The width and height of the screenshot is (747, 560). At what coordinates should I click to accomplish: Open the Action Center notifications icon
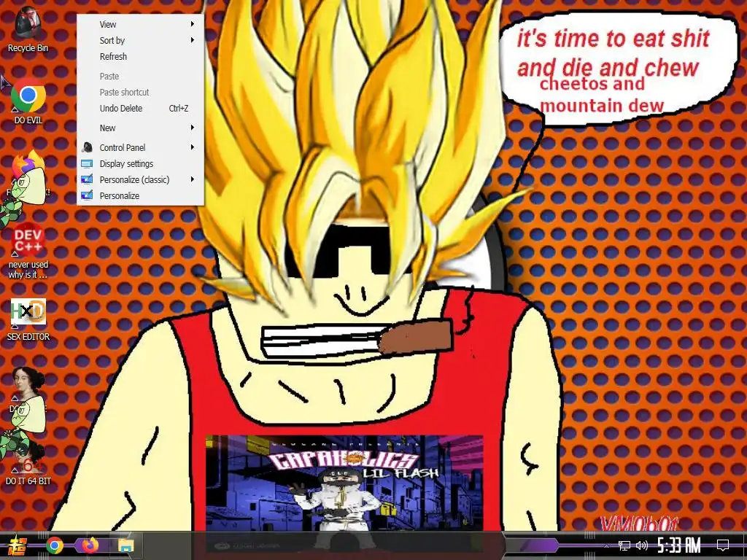click(x=723, y=545)
